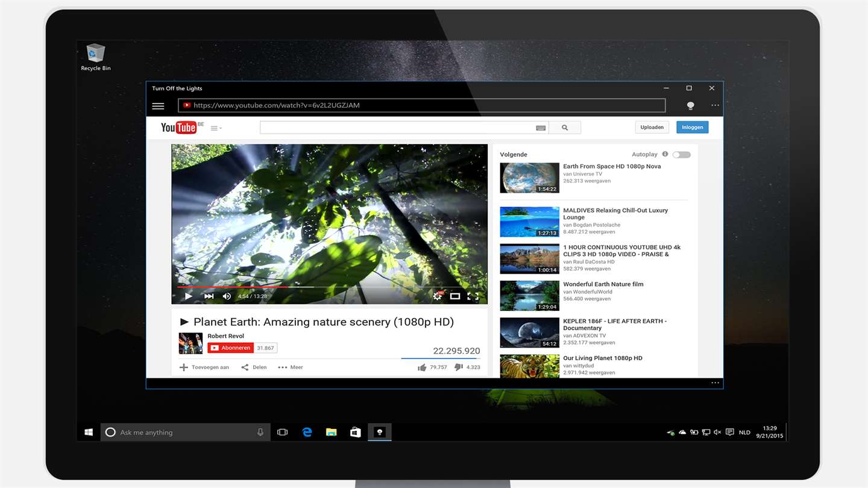Viewport: 868px width, 488px height.
Task: Open Robert Revol's channel avatar
Action: (x=190, y=343)
